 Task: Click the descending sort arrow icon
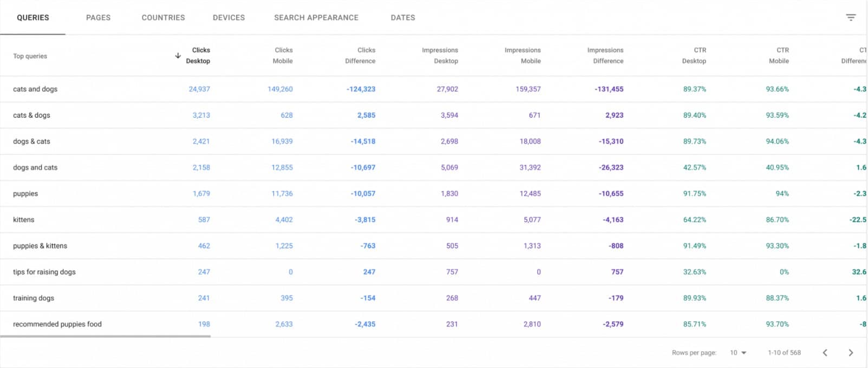point(178,56)
